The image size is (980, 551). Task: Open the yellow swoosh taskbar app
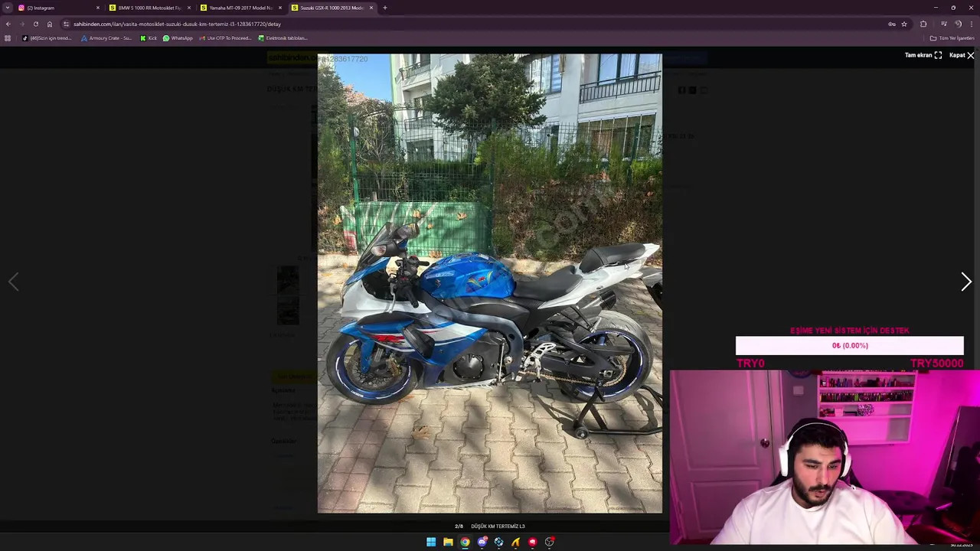515,542
